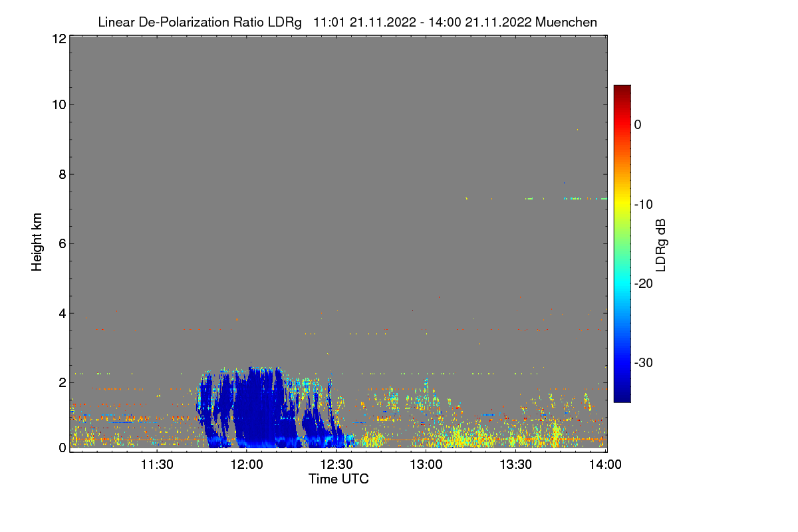The height and width of the screenshot is (532, 798).
Task: Click the 'LDRg dB' colorbar label
Action: [662, 244]
